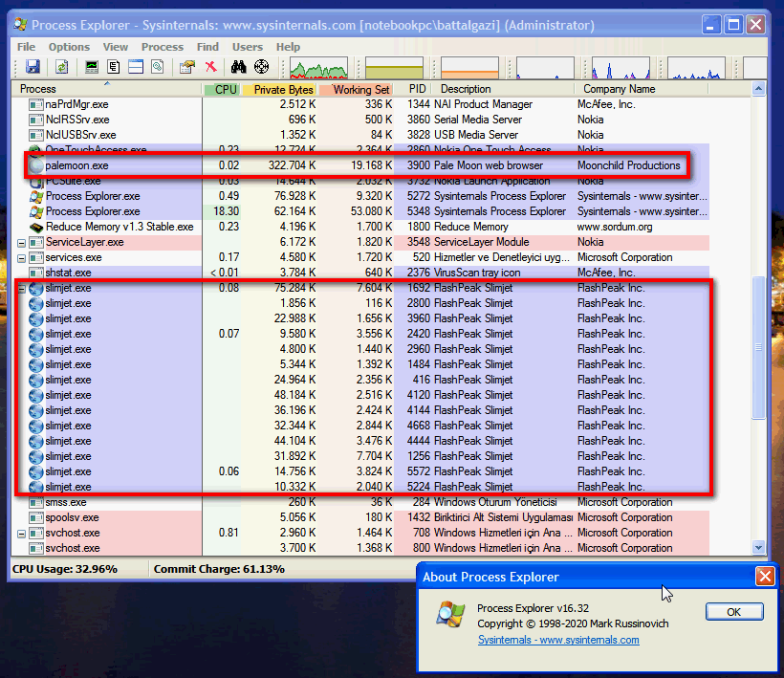This screenshot has height=678, width=784.
Task: Toggle the Show Process Tree toolbar icon
Action: (114, 67)
